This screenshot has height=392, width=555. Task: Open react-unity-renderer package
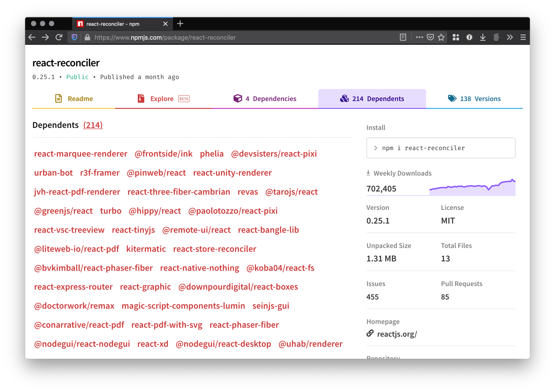click(x=232, y=173)
